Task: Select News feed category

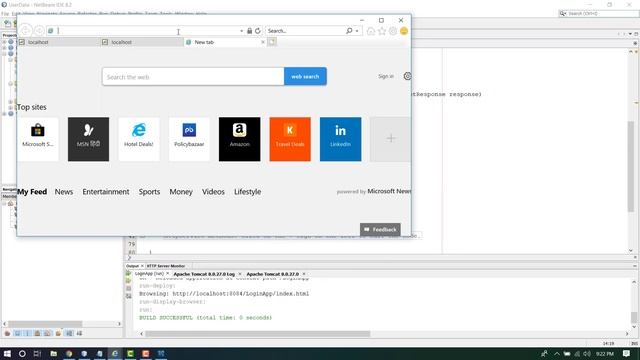Action: tap(64, 192)
